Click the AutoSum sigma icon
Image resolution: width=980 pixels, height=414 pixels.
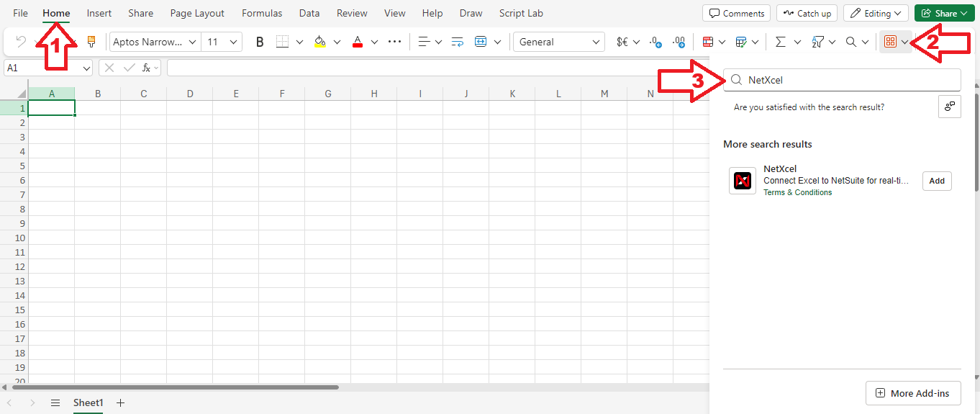click(780, 42)
